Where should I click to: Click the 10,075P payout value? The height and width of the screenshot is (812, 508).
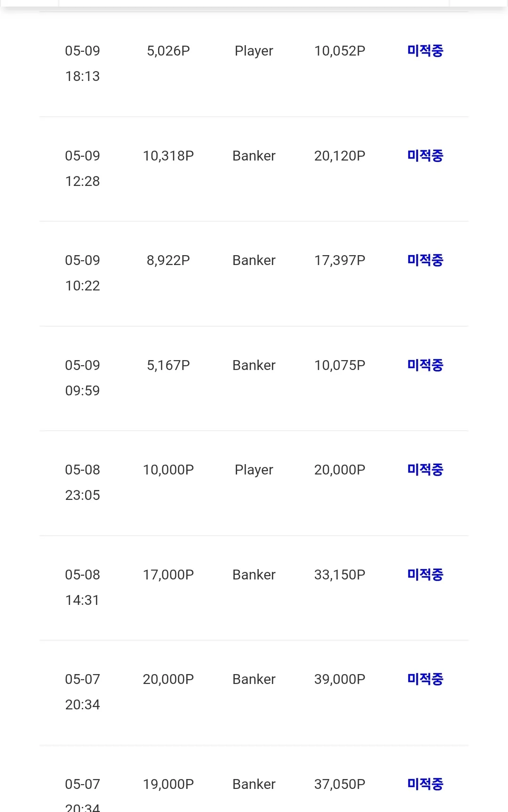tap(340, 365)
